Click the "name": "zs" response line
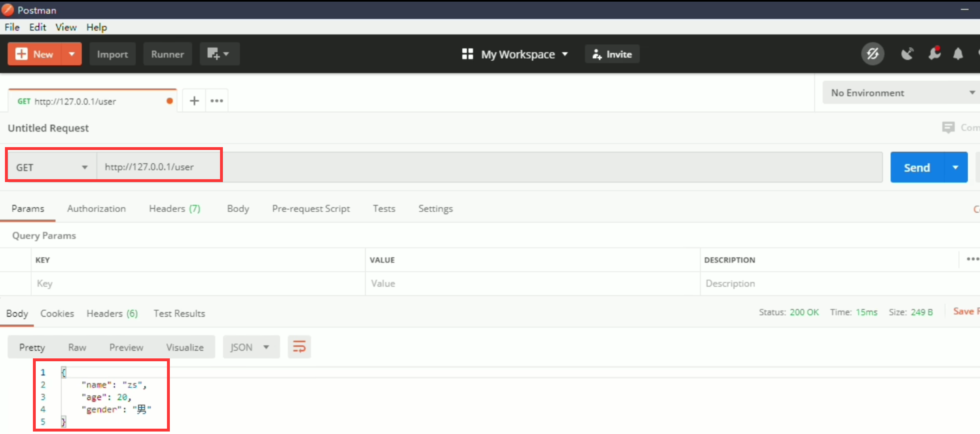The height and width of the screenshot is (434, 980). [114, 385]
